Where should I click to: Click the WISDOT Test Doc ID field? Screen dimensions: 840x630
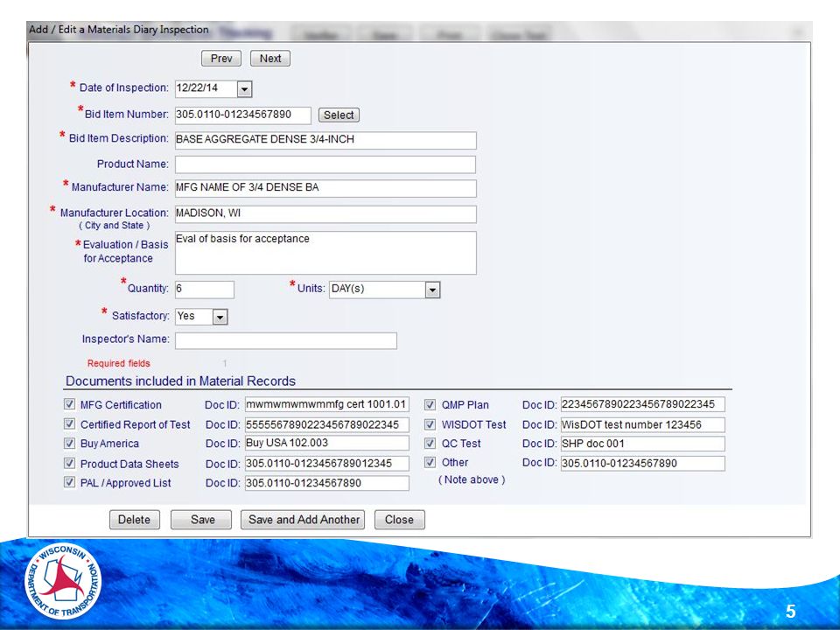coord(643,425)
